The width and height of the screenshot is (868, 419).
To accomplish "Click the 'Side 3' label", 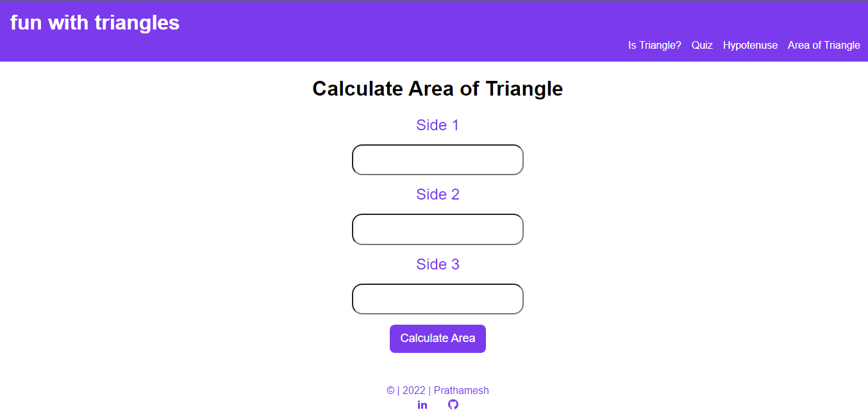I will pyautogui.click(x=437, y=264).
